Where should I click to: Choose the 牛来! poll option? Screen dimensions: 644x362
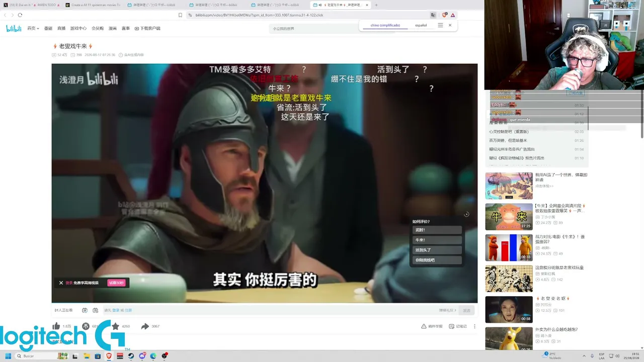click(x=436, y=240)
